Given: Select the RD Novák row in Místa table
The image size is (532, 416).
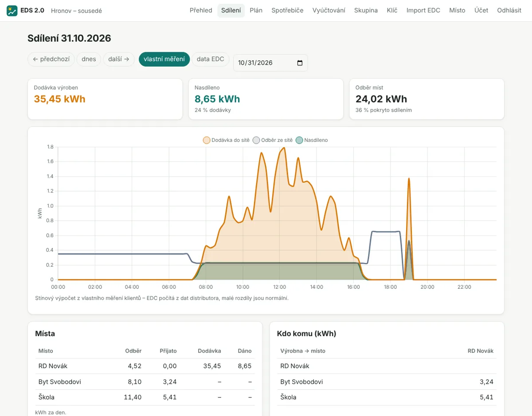Looking at the screenshot, I should pos(145,366).
